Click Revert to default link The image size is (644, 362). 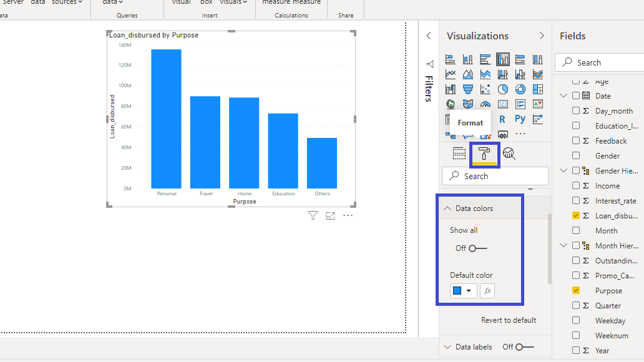[509, 320]
